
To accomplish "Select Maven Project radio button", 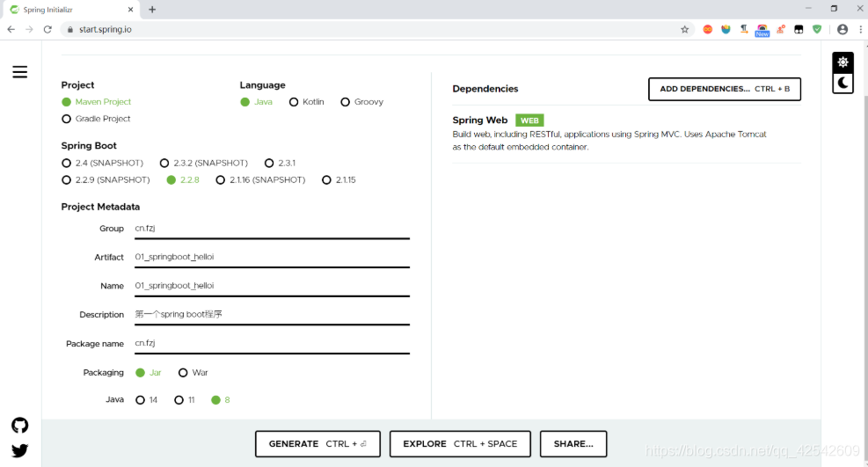I will point(97,102).
